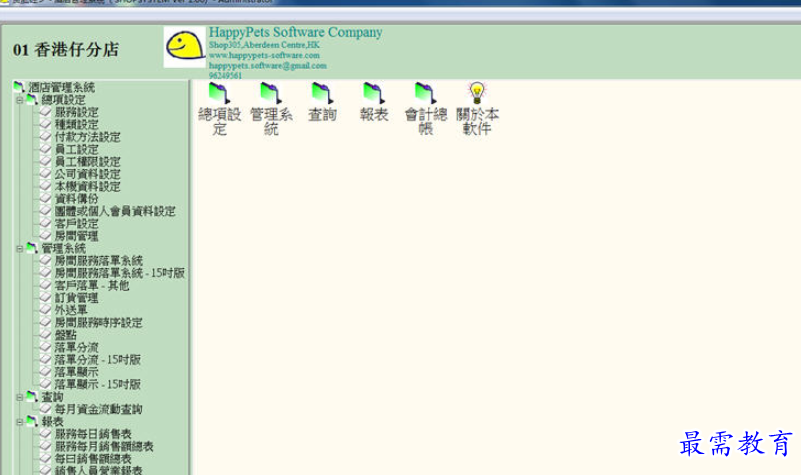
Task: Open 每月資金流動查詢 tree item
Action: [98, 409]
